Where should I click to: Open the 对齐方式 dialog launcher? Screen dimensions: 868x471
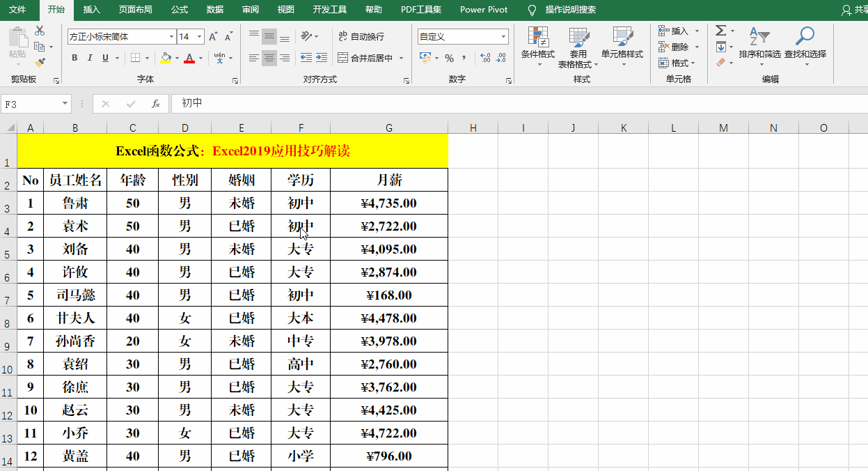point(407,81)
